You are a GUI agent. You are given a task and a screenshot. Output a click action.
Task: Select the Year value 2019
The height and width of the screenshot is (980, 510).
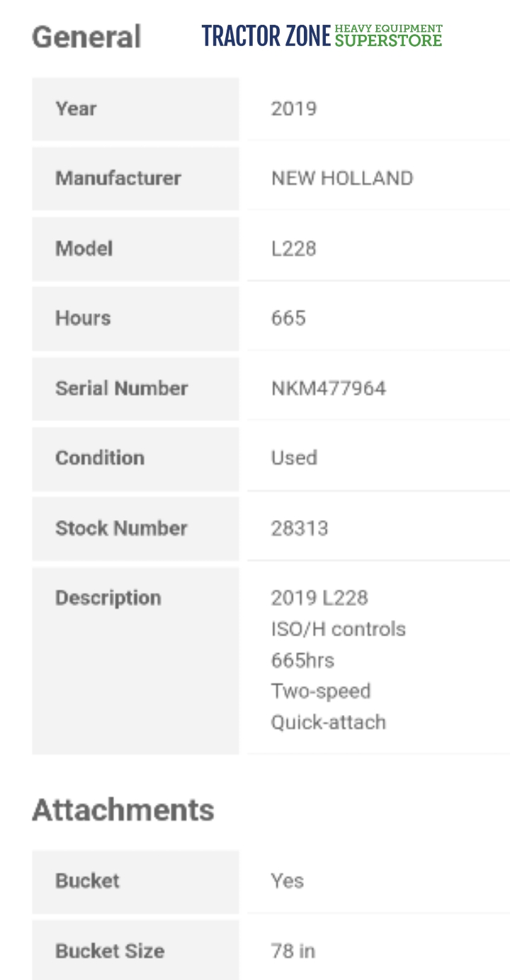(x=293, y=109)
